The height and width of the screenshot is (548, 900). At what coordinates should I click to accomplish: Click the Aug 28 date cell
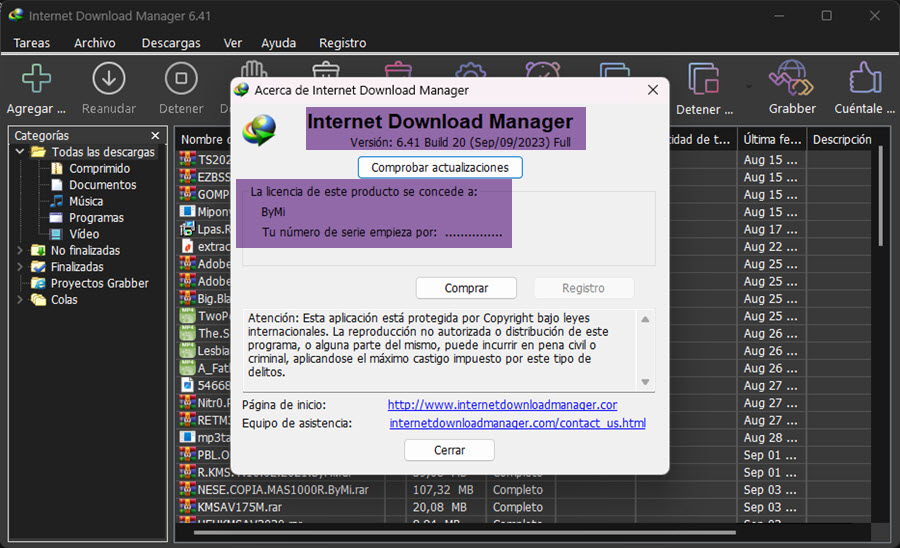click(x=770, y=438)
